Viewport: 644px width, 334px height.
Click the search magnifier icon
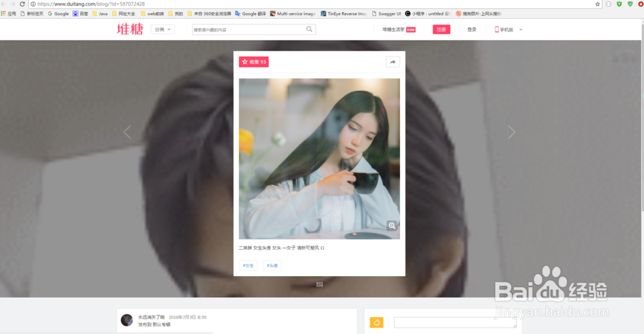(x=309, y=29)
